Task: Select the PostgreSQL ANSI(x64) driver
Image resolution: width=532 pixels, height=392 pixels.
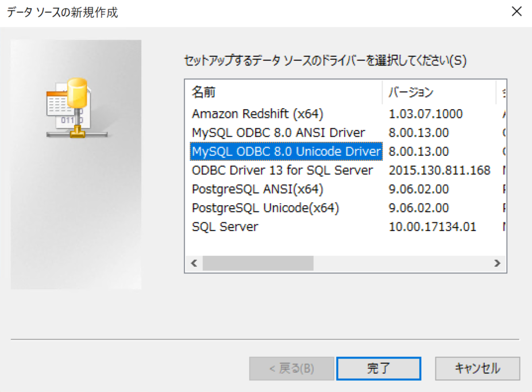Action: pos(257,189)
